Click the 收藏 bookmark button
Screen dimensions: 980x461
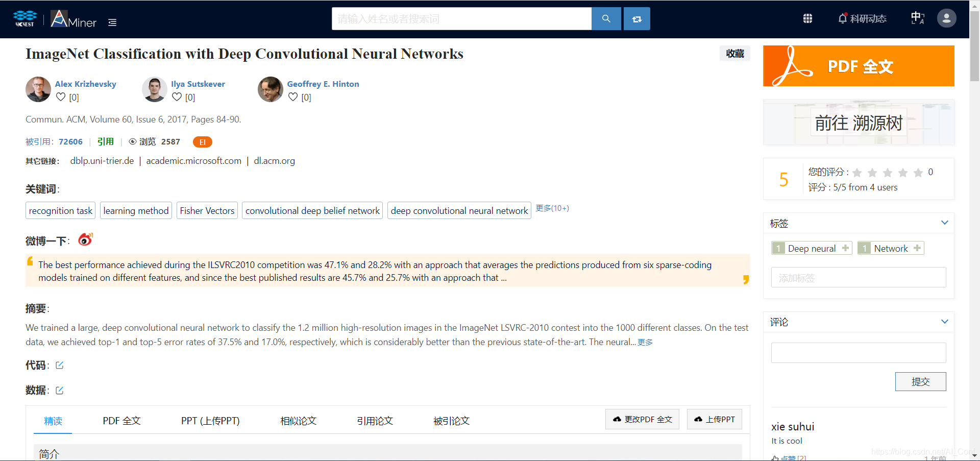pyautogui.click(x=735, y=54)
